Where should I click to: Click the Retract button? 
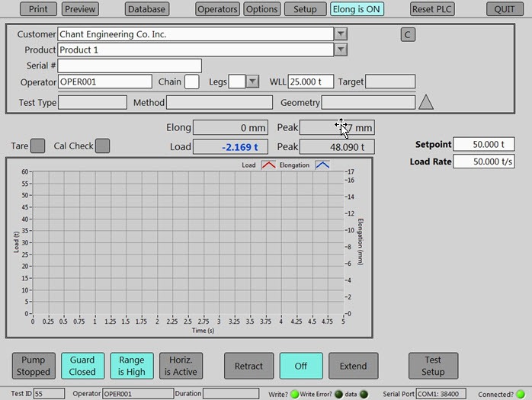[248, 366]
